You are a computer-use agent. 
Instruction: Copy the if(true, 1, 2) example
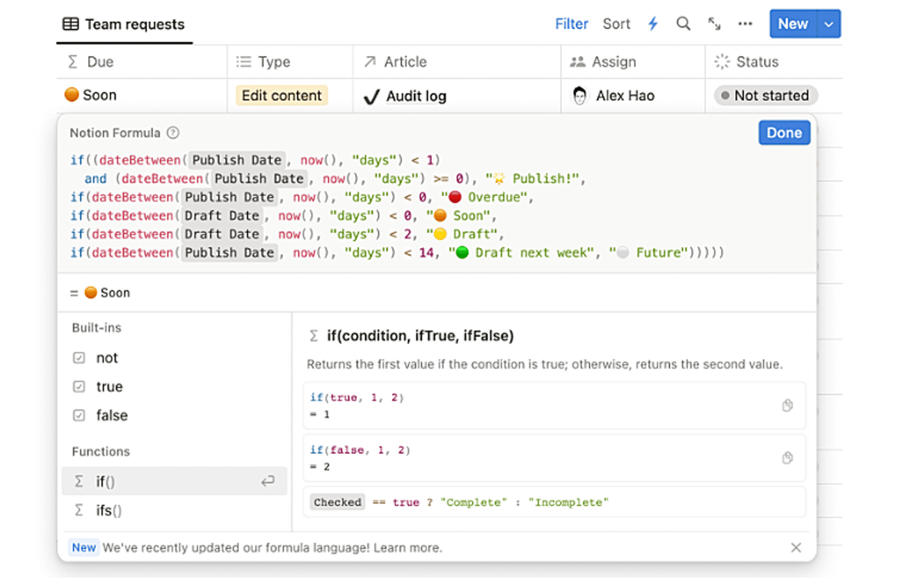pos(787,405)
